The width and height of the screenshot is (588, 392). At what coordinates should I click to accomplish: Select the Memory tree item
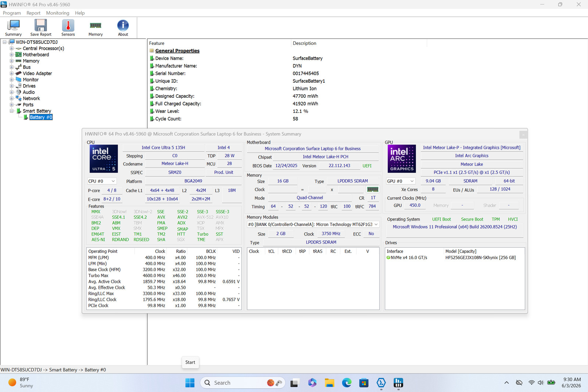31,61
